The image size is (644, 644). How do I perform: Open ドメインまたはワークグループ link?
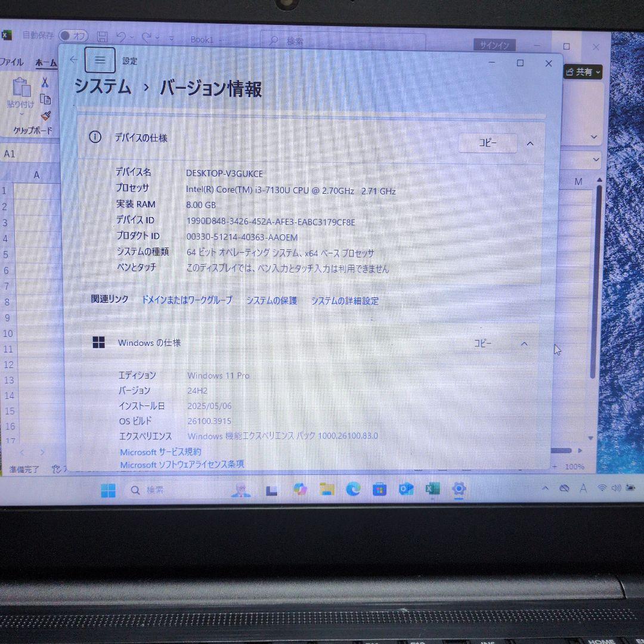(x=187, y=300)
